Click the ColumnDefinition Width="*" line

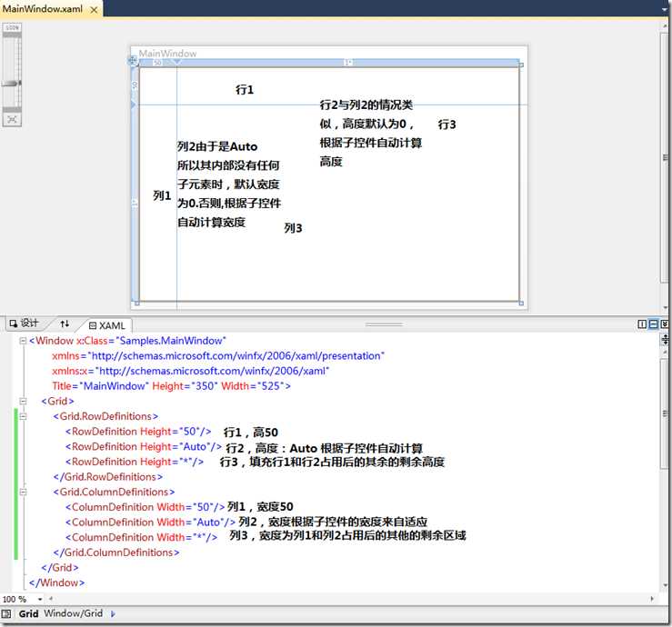(142, 537)
